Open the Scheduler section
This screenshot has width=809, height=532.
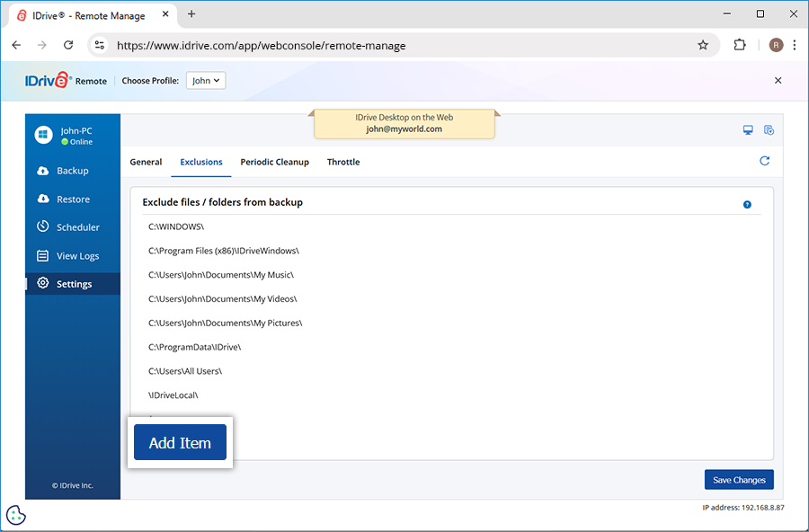[73, 227]
